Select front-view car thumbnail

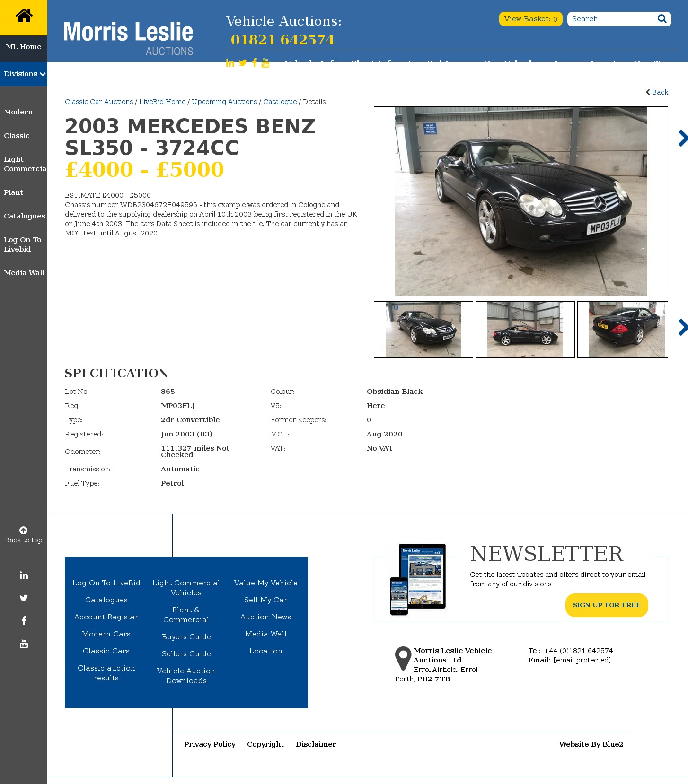click(x=423, y=330)
